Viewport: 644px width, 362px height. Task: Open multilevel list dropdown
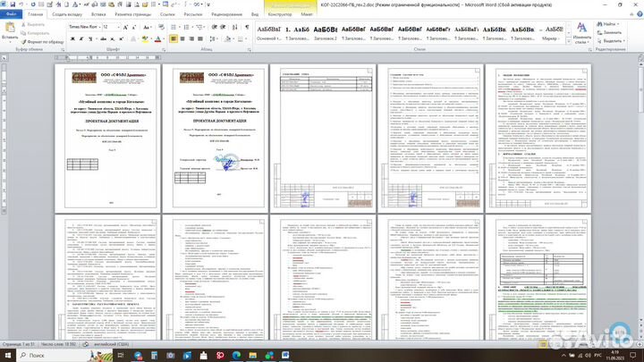click(200, 27)
